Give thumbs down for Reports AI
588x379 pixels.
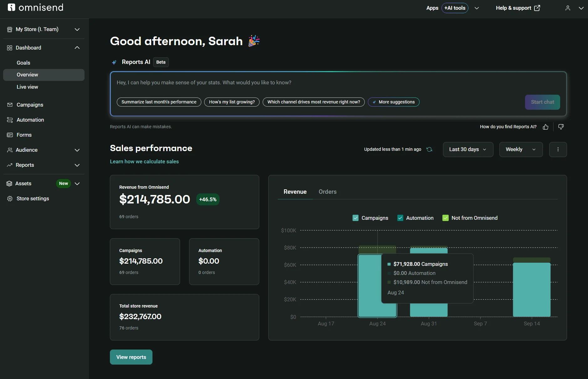(x=561, y=127)
